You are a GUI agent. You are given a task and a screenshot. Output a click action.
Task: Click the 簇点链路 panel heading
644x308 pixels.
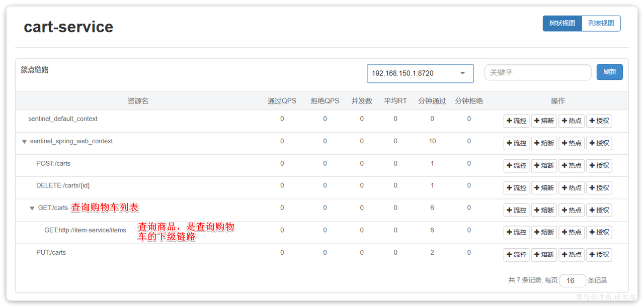35,70
